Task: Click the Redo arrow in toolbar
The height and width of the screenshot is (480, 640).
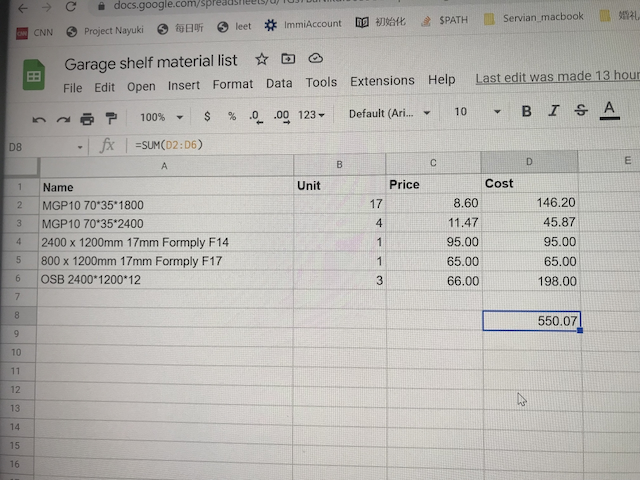Action: [62, 118]
